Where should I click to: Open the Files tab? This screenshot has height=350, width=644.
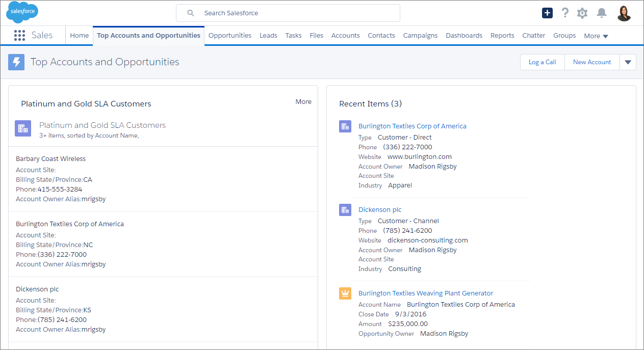coord(317,36)
